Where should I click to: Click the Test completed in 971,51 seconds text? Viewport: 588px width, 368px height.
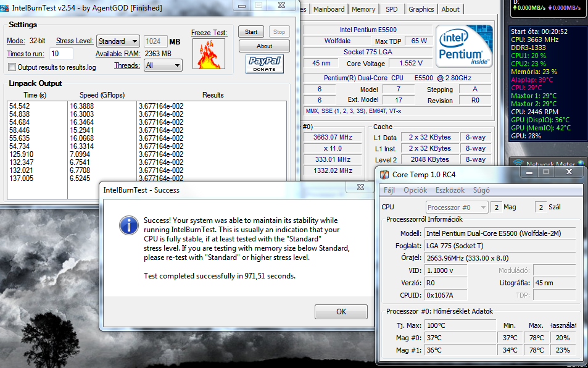click(x=220, y=276)
